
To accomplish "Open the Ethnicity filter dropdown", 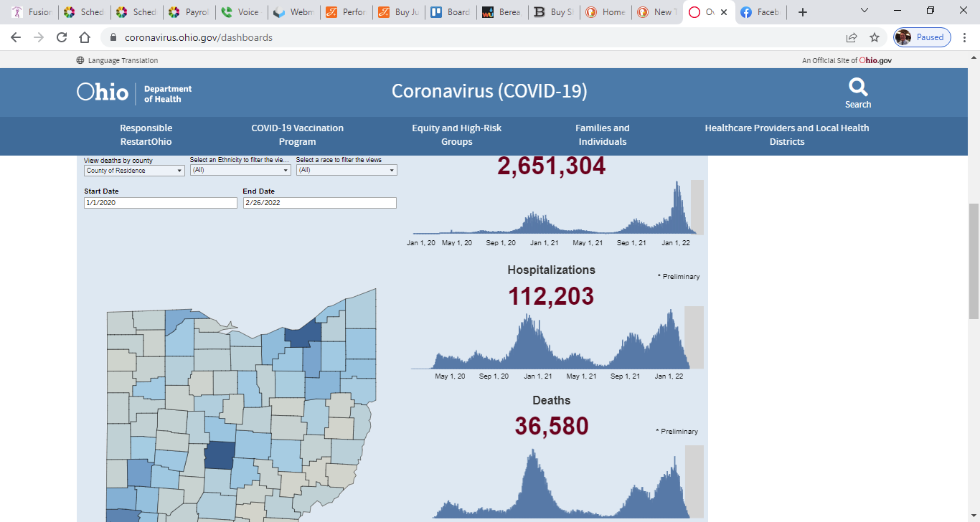I will pyautogui.click(x=240, y=171).
